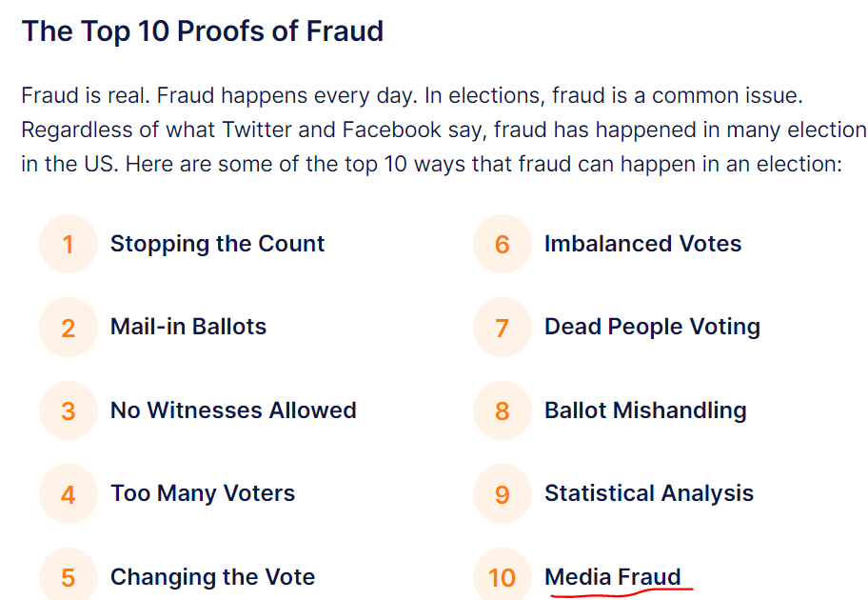Image resolution: width=868 pixels, height=600 pixels.
Task: Open the Mail-in Ballots link
Action: [188, 327]
